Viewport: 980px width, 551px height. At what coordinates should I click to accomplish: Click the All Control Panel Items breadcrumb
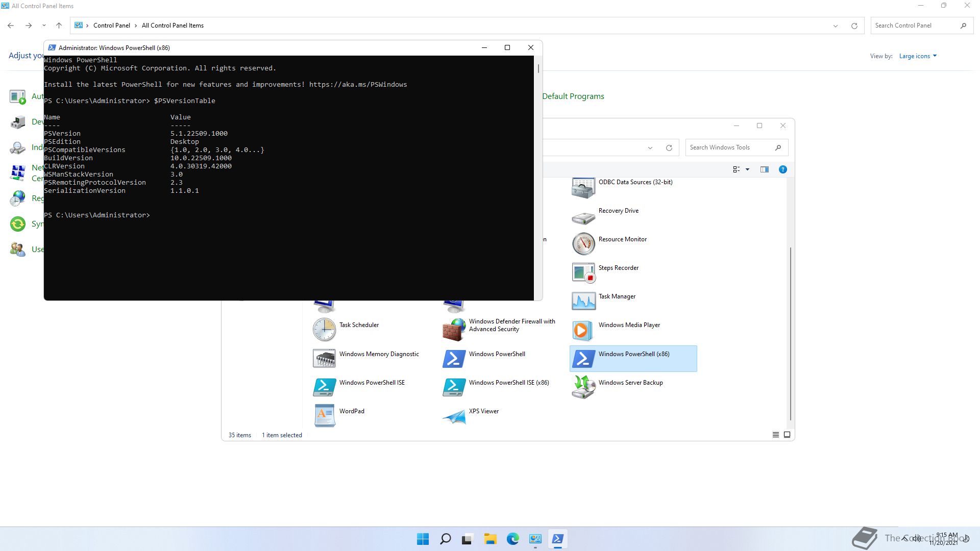coord(173,26)
